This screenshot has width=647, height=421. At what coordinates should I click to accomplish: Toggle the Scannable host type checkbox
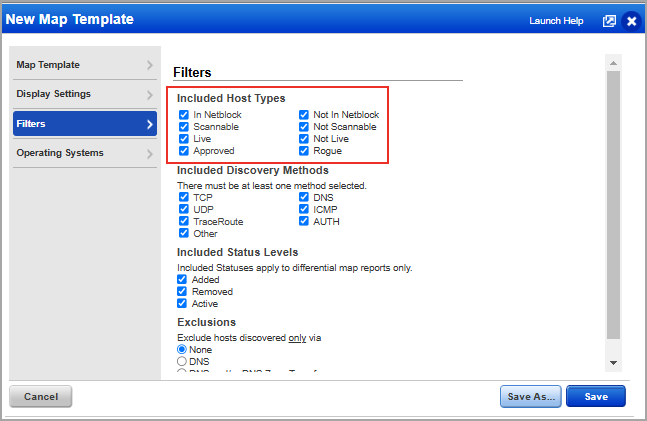(184, 126)
